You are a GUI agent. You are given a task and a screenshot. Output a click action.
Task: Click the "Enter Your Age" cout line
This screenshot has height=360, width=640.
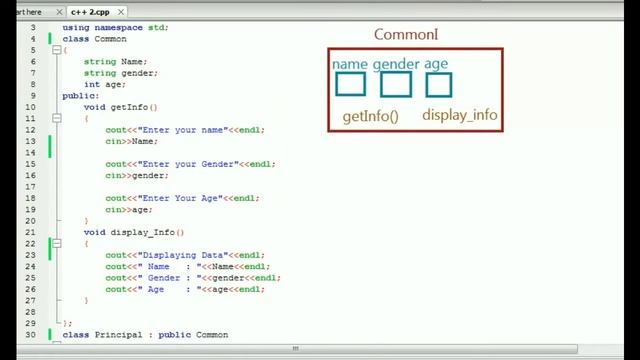(x=182, y=198)
